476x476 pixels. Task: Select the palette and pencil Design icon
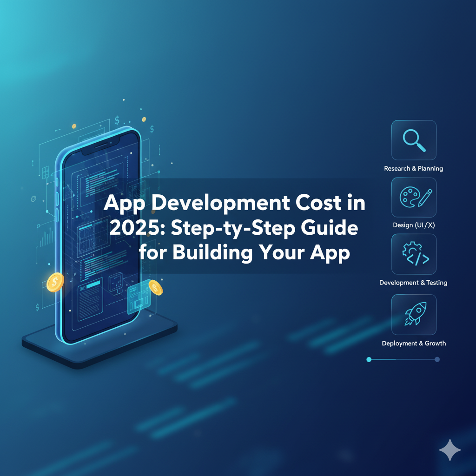[414, 197]
